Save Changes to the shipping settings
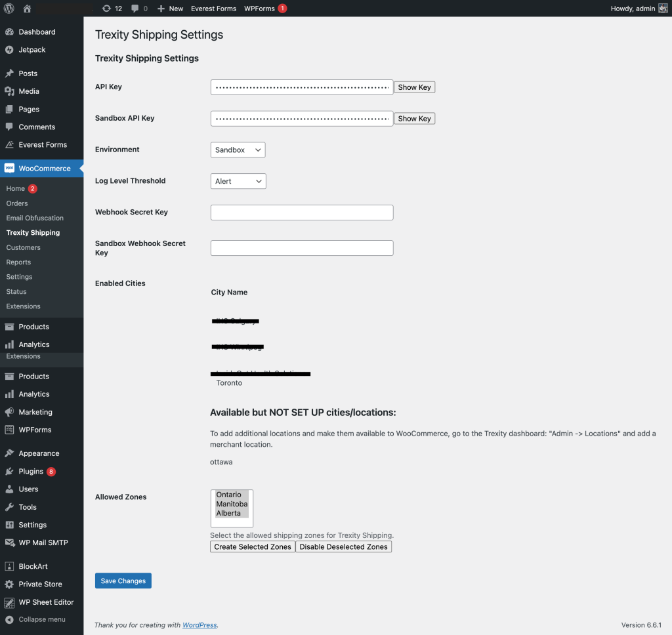Viewport: 672px width, 635px height. pos(123,581)
